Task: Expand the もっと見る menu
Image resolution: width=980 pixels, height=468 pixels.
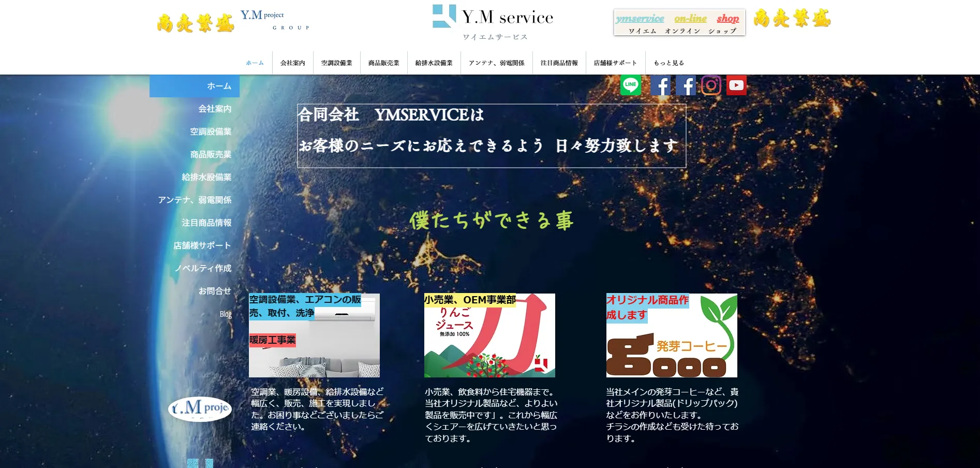Action: pos(669,63)
